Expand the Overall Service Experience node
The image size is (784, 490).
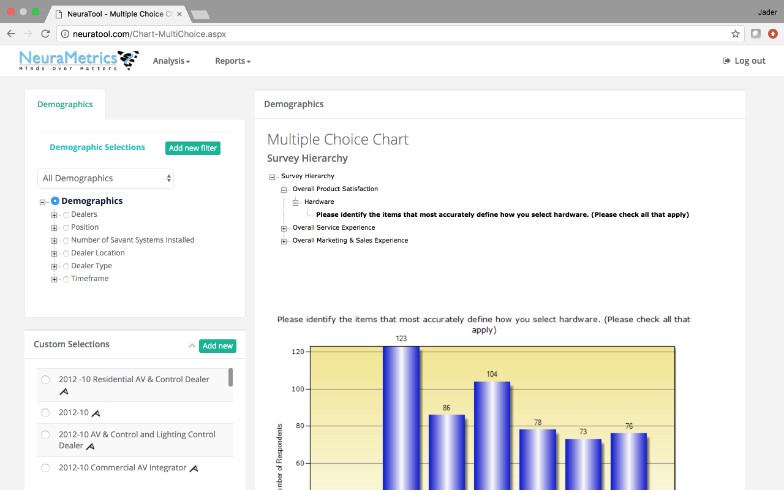click(284, 228)
